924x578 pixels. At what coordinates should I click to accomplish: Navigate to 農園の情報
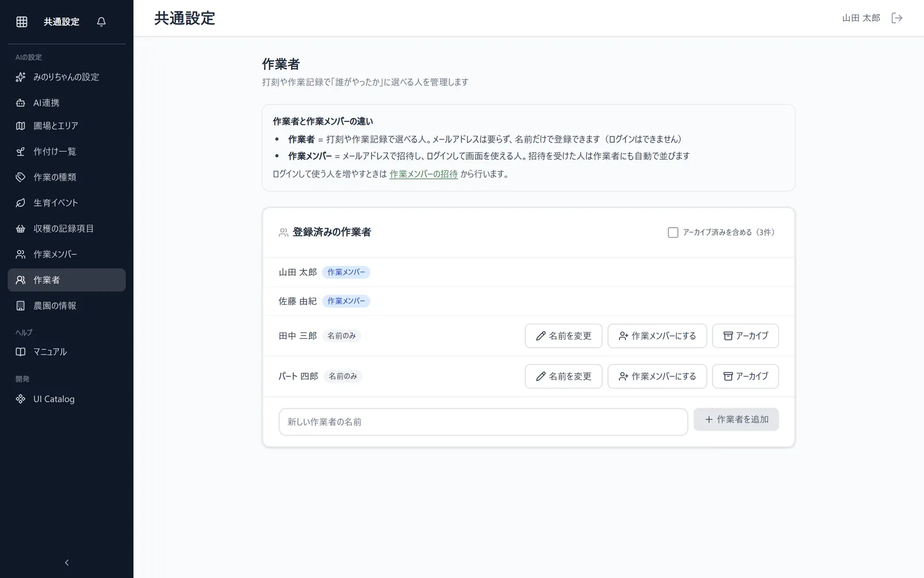(66, 306)
